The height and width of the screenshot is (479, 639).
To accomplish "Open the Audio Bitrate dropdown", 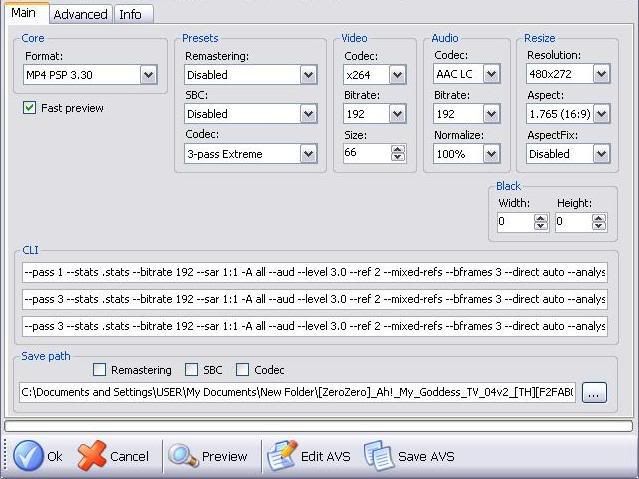I will [x=467, y=114].
